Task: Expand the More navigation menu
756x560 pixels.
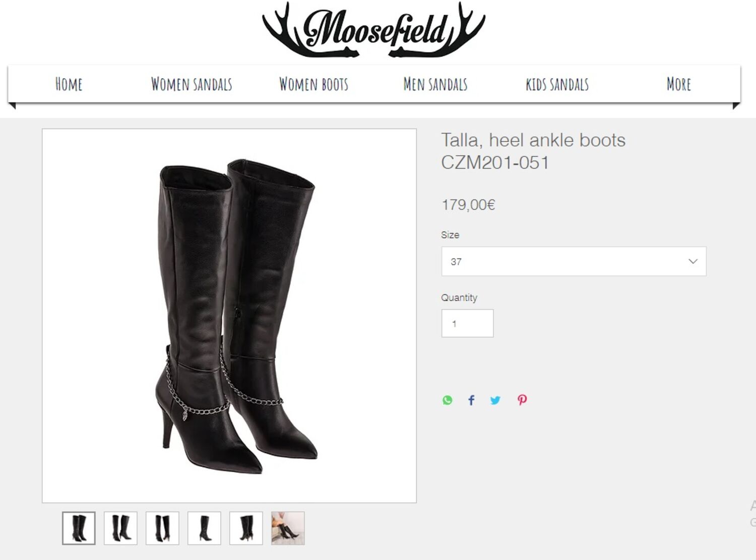Action: coord(678,84)
